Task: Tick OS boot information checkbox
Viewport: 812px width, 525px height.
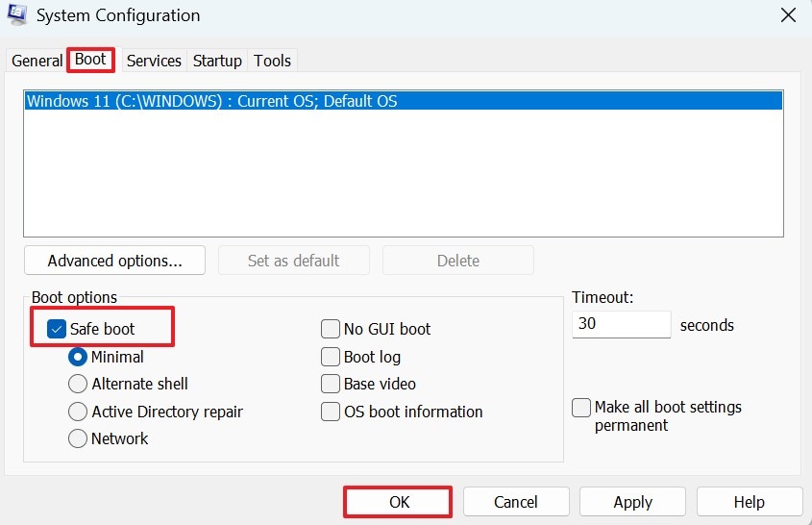Action: pos(331,412)
